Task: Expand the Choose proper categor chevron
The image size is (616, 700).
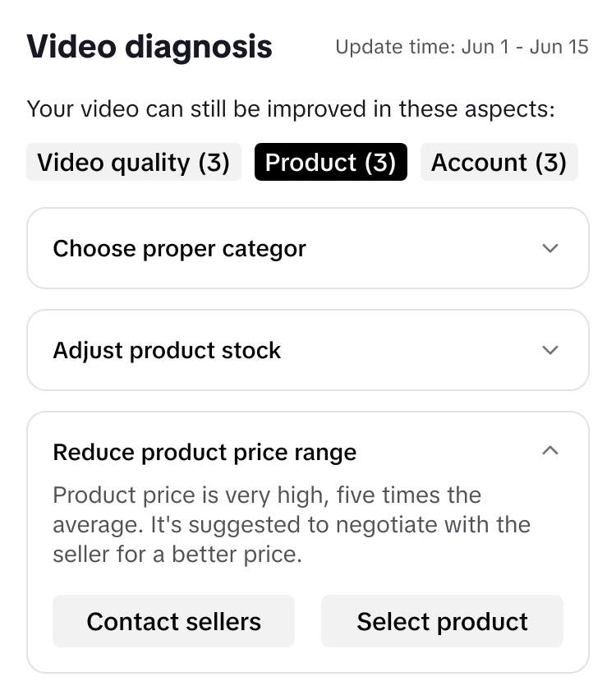Action: pos(550,248)
